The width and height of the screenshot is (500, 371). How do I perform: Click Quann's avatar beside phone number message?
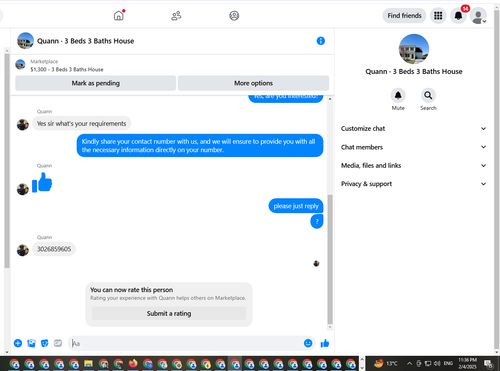[23, 250]
